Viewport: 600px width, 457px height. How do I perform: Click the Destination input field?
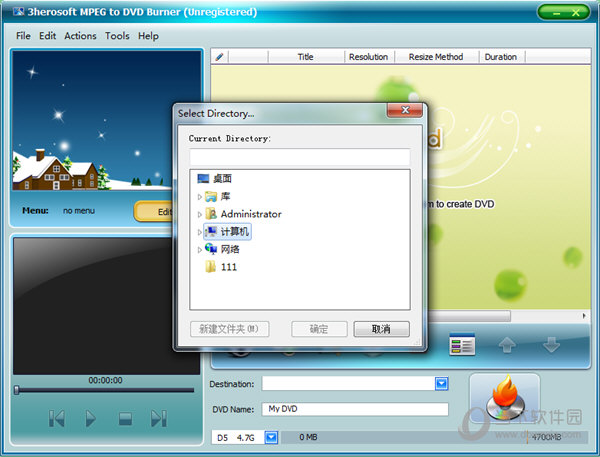(349, 384)
